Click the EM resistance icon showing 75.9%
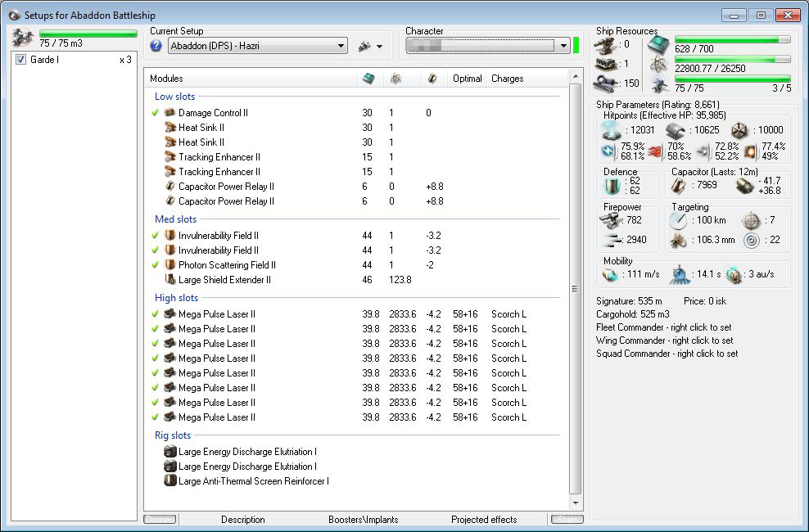Screen dimensions: 809x532 pyautogui.click(x=609, y=151)
